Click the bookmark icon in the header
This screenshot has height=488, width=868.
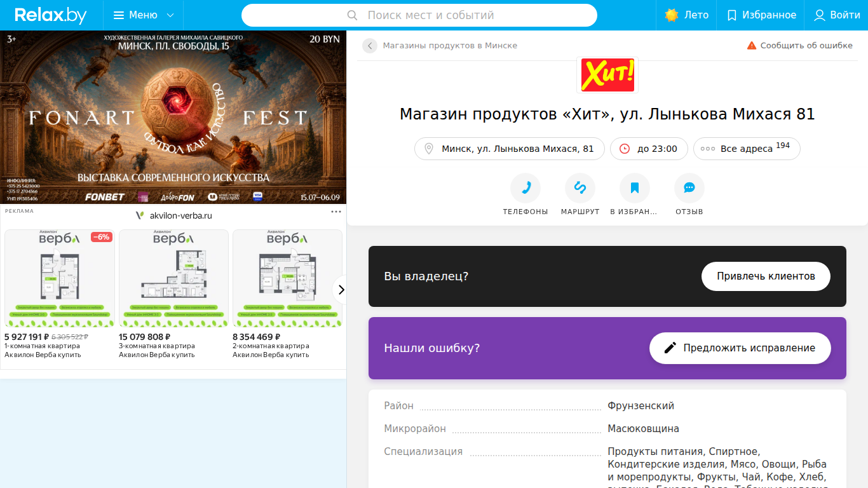click(732, 15)
